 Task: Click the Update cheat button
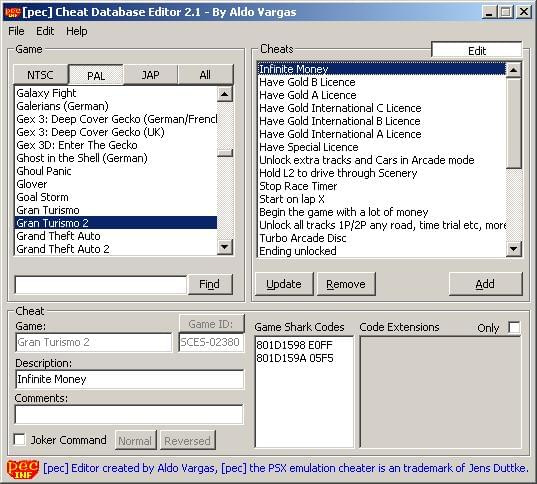[x=284, y=284]
